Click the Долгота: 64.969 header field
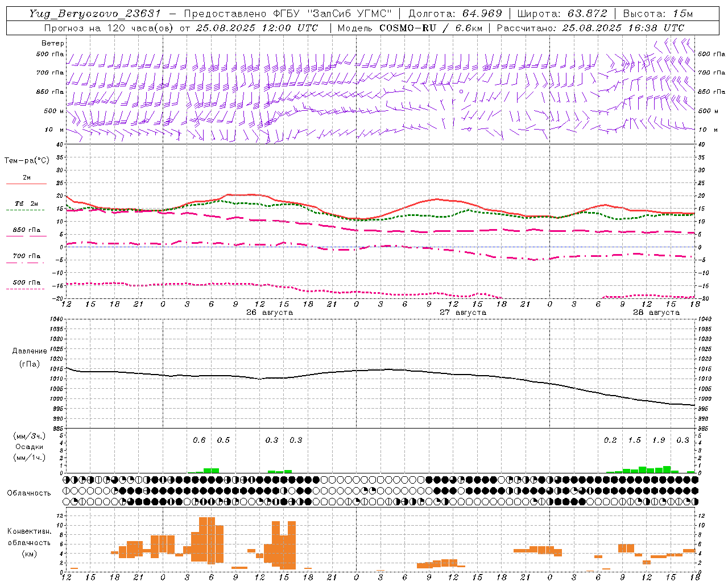Screen dimensions: 728x582 (x=455, y=14)
